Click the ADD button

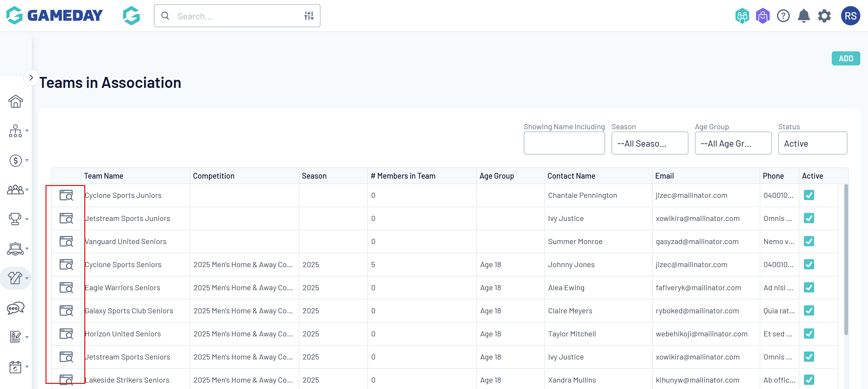pos(845,59)
